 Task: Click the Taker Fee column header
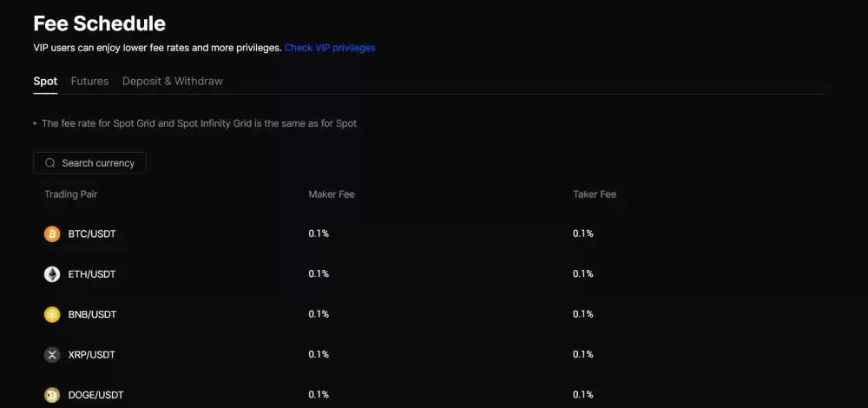(595, 194)
